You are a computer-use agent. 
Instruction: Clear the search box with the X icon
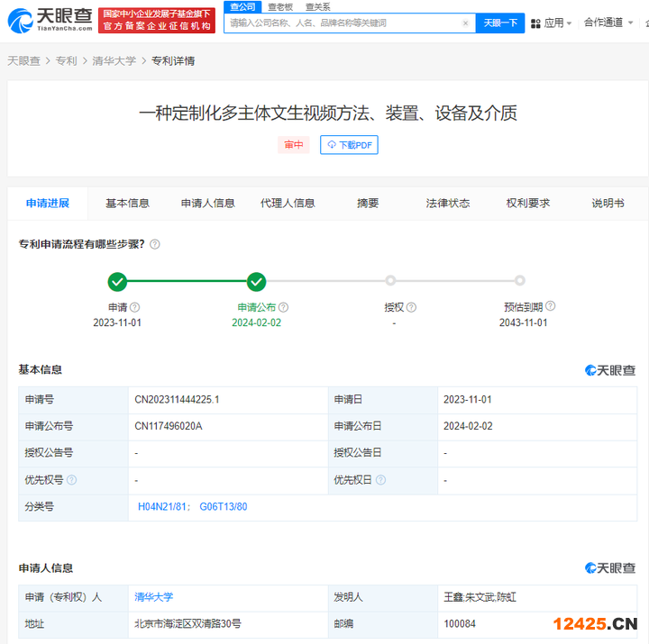(465, 23)
